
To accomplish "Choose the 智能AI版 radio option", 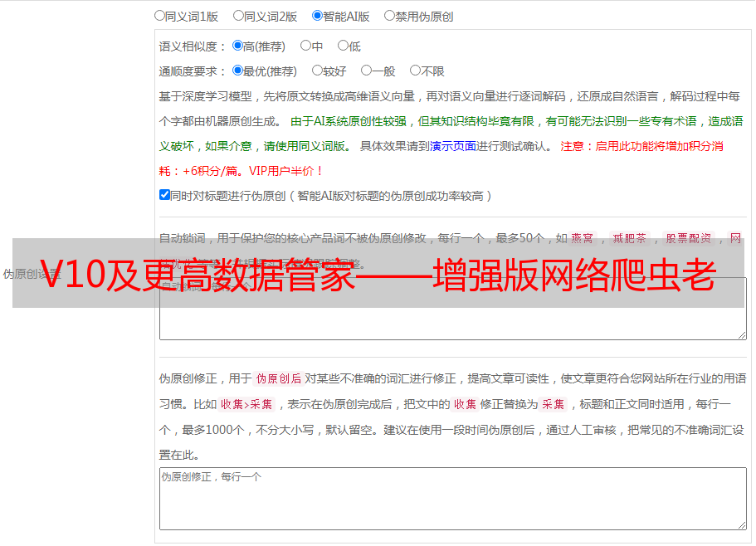I will [x=317, y=16].
